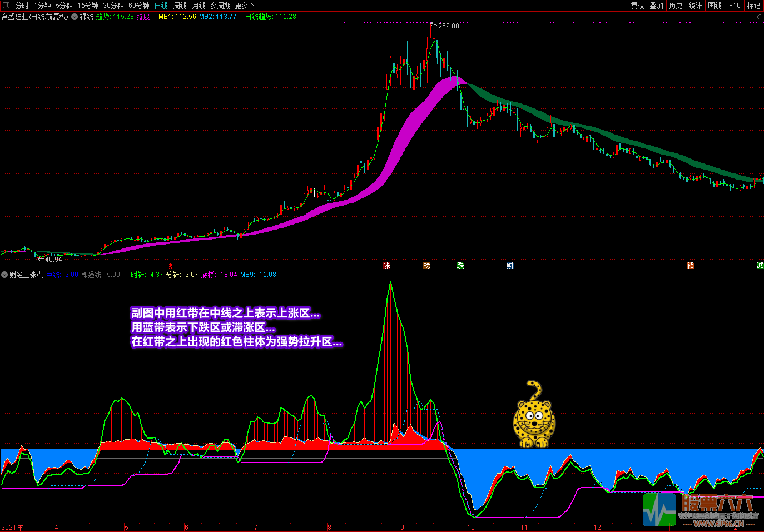Expand the 更多 periods menu
Viewport: 764px width, 532px height.
(244, 6)
